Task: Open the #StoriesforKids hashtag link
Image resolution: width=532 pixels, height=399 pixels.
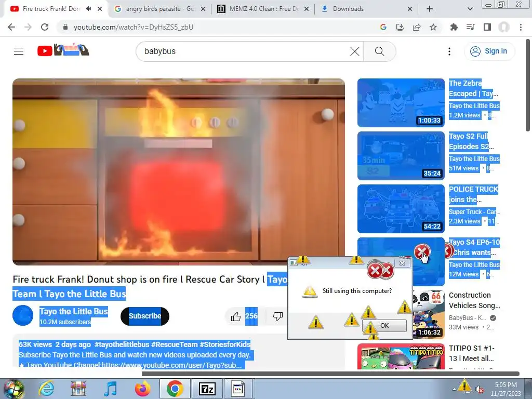Action: [x=225, y=344]
